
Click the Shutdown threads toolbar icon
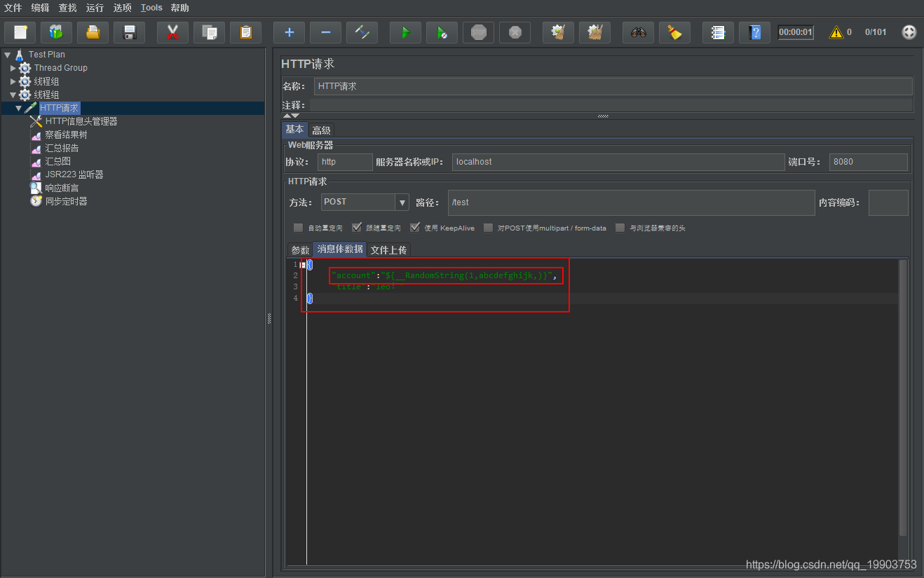pos(515,32)
